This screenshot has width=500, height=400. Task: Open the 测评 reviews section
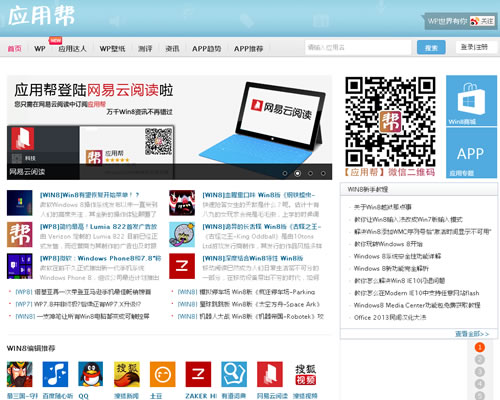(145, 49)
